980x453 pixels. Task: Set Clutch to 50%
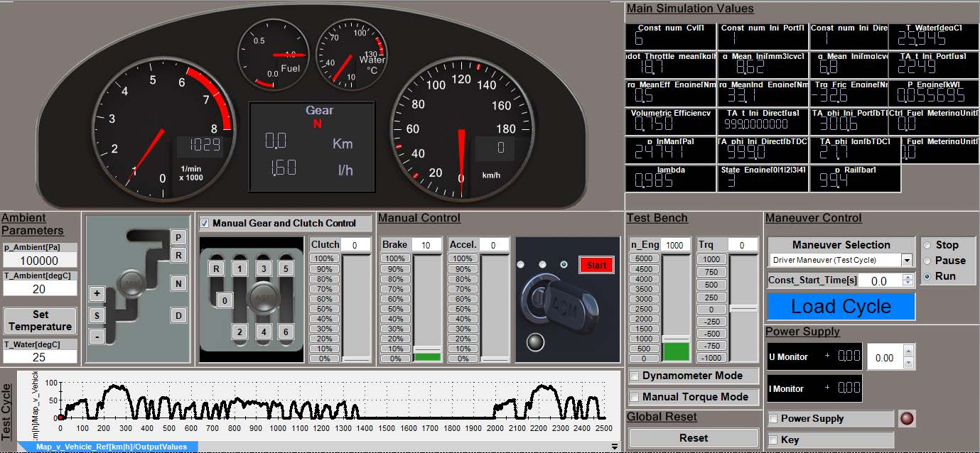(x=324, y=309)
